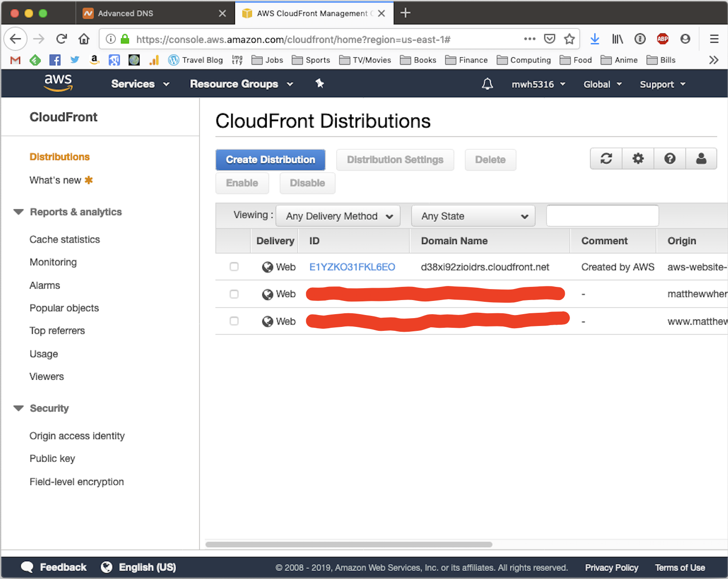728x579 pixels.
Task: Select checkbox for www.matthew origin row
Action: [x=234, y=321]
